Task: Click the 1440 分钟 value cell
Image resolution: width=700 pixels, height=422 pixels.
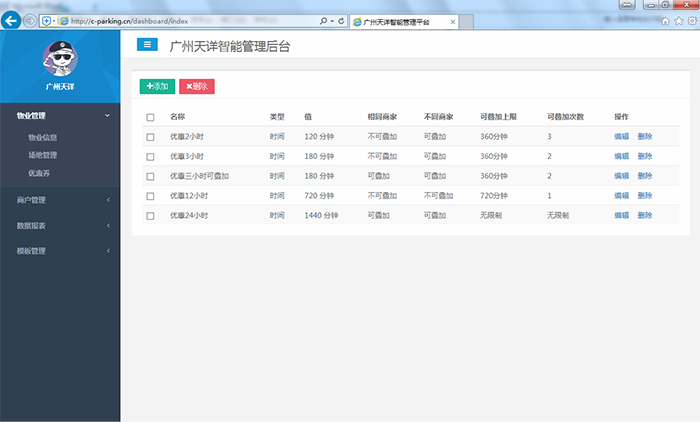Action: 321,215
